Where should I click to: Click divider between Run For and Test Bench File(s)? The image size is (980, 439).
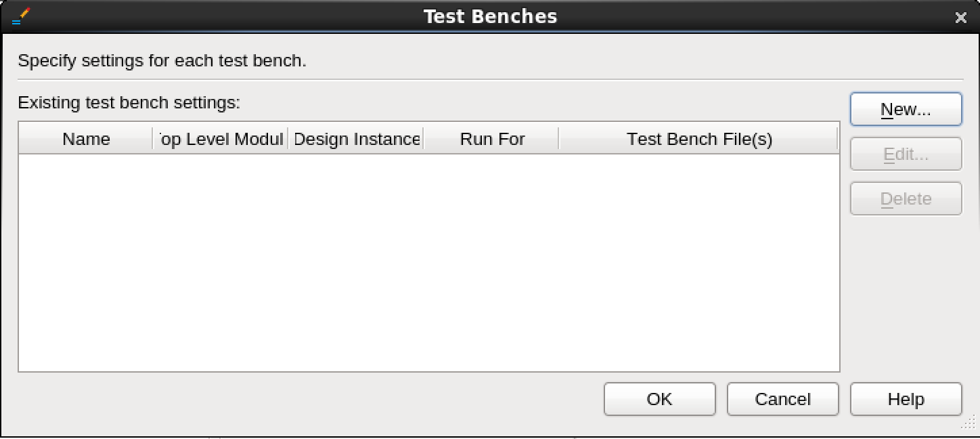pyautogui.click(x=559, y=139)
